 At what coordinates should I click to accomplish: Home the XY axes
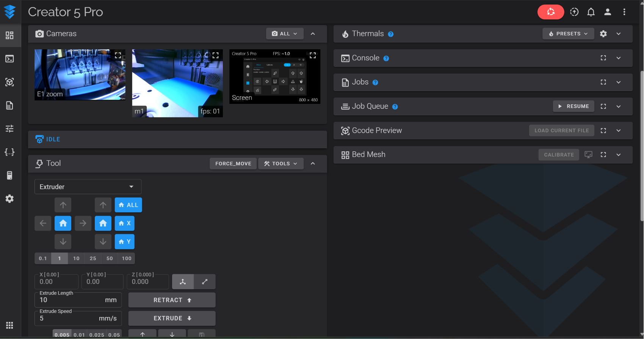pos(63,223)
